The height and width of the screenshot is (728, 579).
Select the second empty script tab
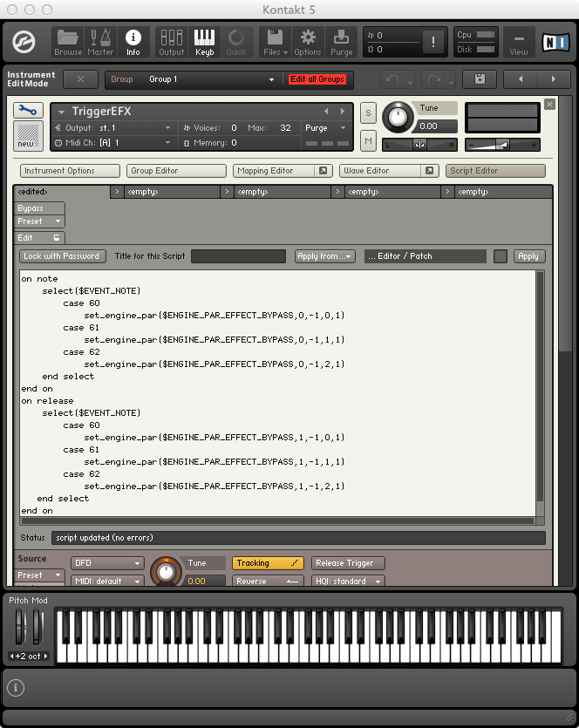click(x=277, y=191)
